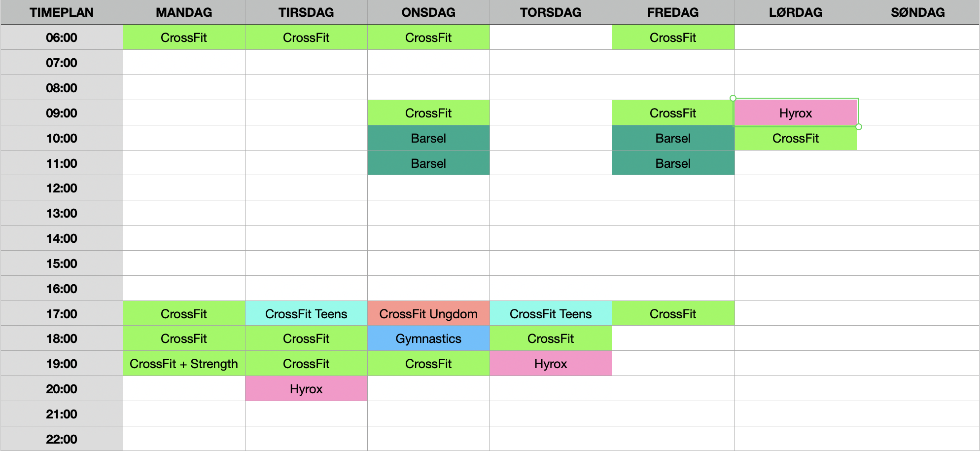
Task: Click the 22:00 time row label
Action: coord(62,439)
